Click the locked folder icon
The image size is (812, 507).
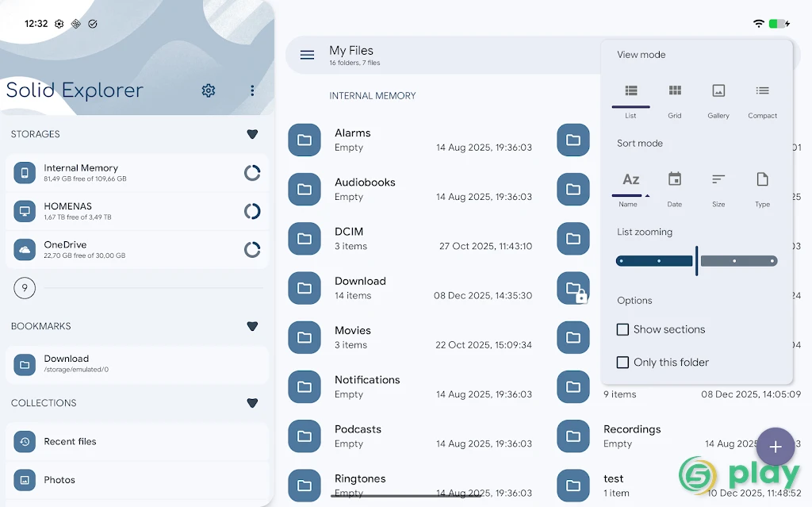(573, 288)
